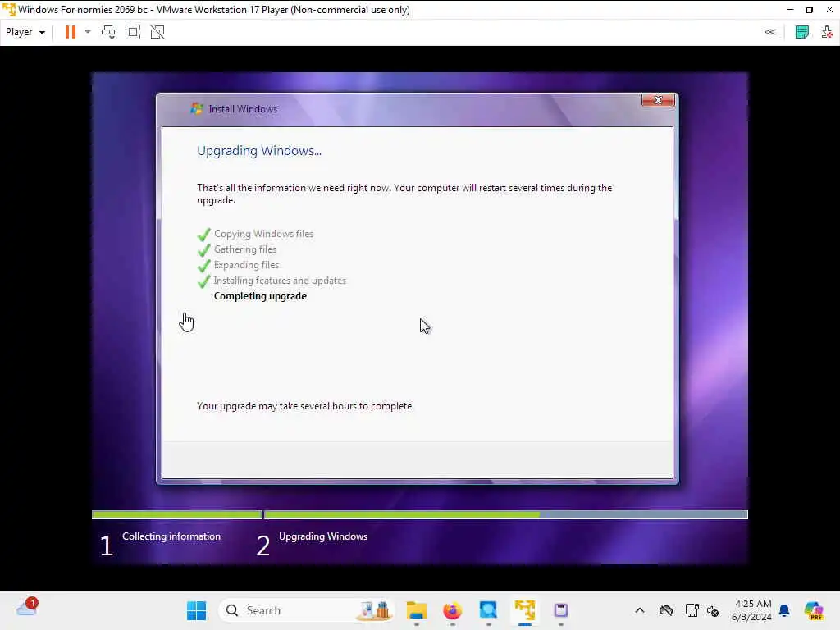Click the Upgrading Windows progress bar
The image size is (840, 630).
tap(505, 515)
